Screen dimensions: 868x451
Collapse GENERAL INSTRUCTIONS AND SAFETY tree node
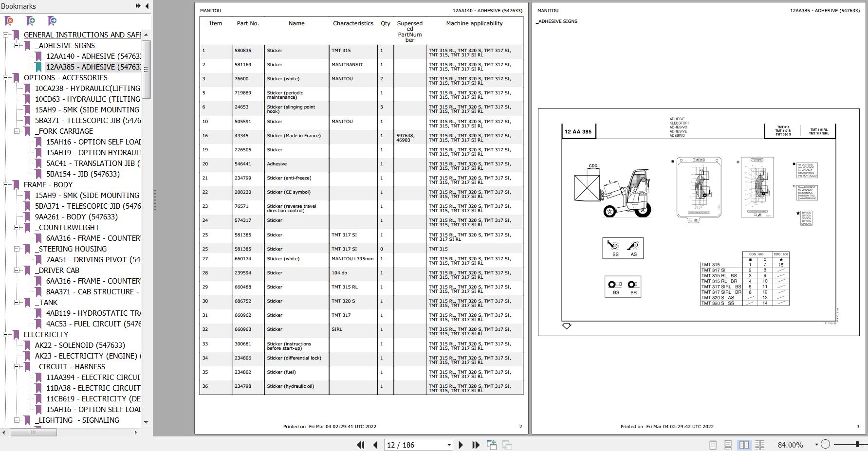tap(5, 35)
